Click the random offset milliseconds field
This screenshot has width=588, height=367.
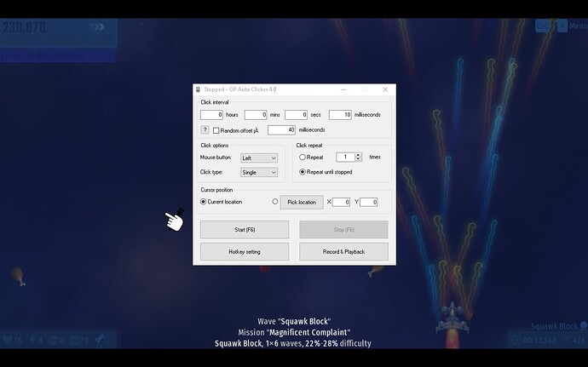(x=281, y=129)
